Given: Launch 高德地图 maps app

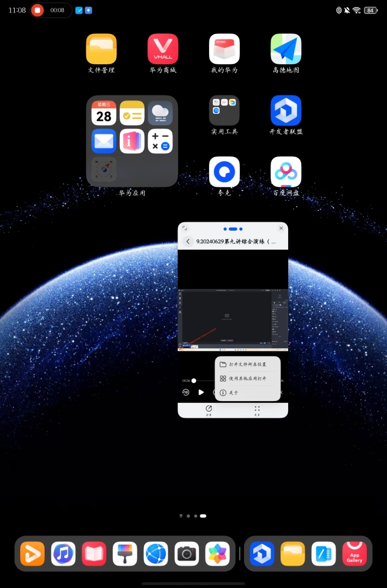Looking at the screenshot, I should (x=286, y=49).
